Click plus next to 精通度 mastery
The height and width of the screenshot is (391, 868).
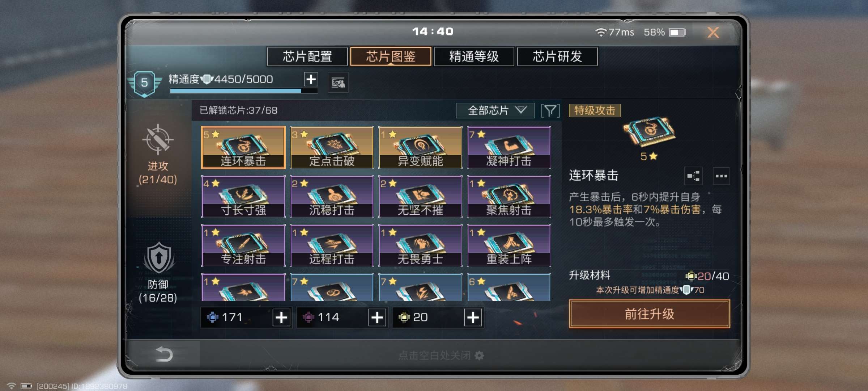pos(311,79)
